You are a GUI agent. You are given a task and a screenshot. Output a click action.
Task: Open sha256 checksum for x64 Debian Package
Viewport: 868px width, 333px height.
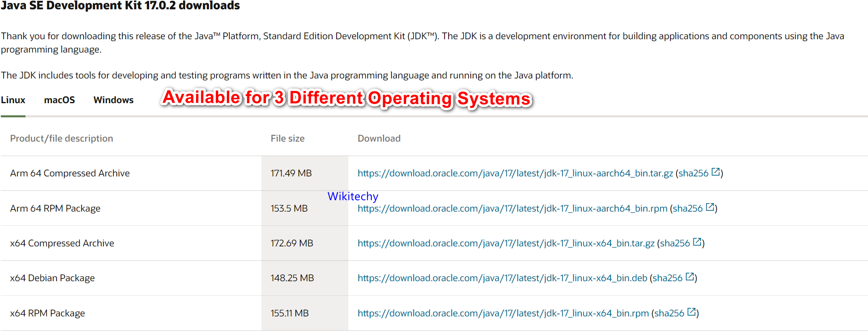click(x=667, y=278)
